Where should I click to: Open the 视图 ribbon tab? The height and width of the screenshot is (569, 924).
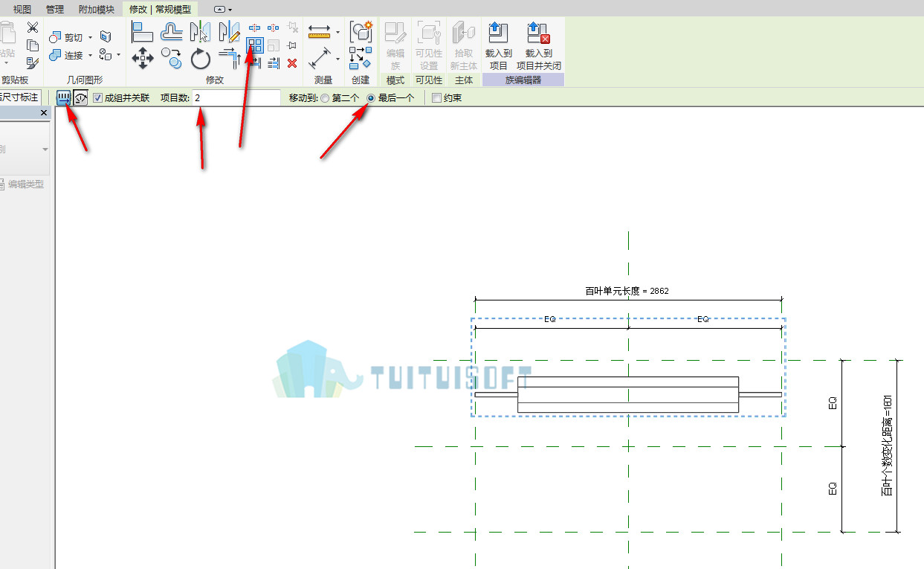coord(22,9)
